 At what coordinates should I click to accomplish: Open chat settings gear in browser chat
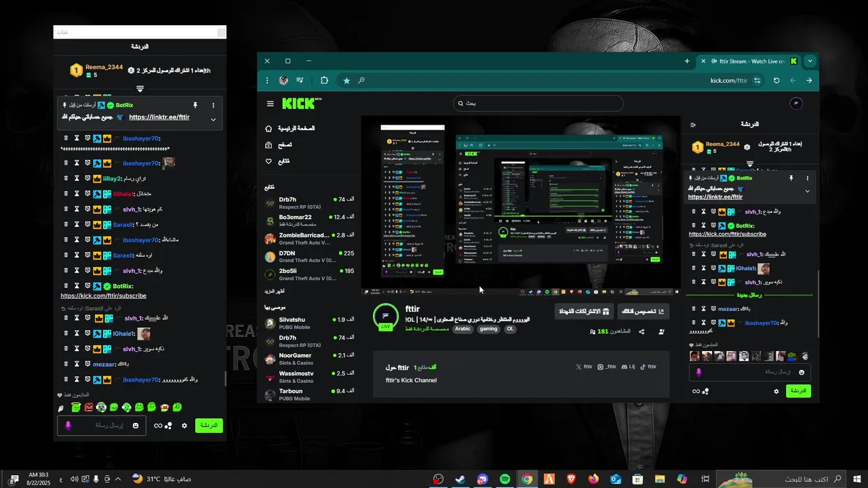pyautogui.click(x=776, y=391)
